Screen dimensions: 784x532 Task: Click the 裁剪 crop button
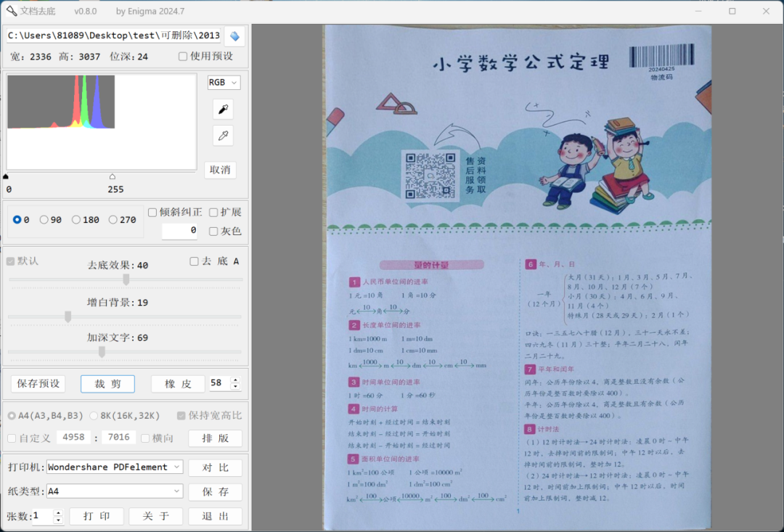point(107,384)
